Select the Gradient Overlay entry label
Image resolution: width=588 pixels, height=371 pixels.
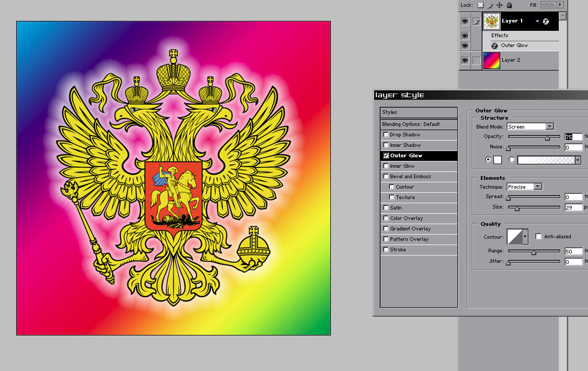tap(410, 228)
